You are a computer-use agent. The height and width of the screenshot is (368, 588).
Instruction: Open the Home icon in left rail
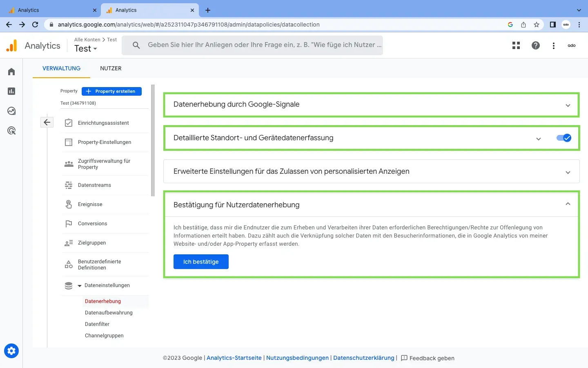click(11, 72)
